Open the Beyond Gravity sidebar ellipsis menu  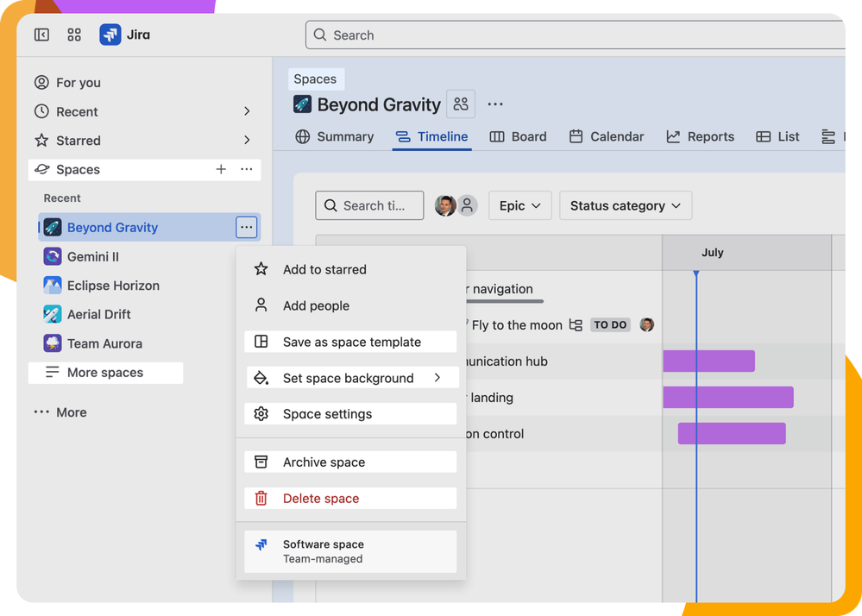pos(246,227)
